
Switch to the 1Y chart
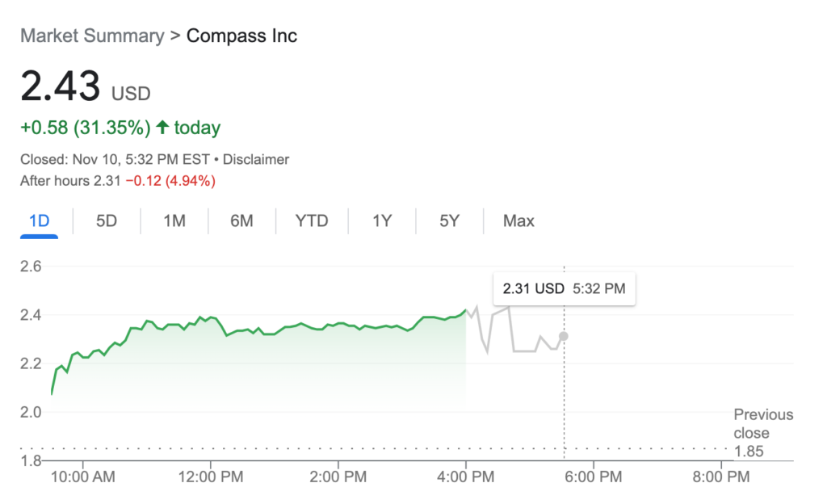[x=380, y=220]
